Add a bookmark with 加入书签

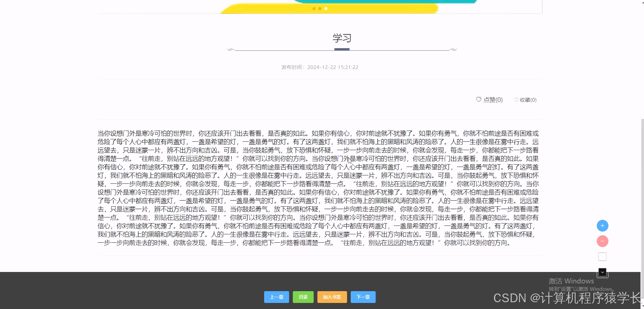pos(332,297)
